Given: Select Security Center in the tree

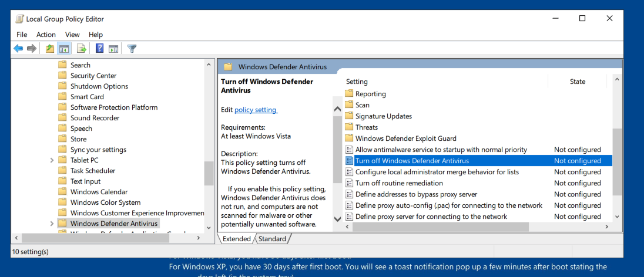Looking at the screenshot, I should tap(93, 76).
